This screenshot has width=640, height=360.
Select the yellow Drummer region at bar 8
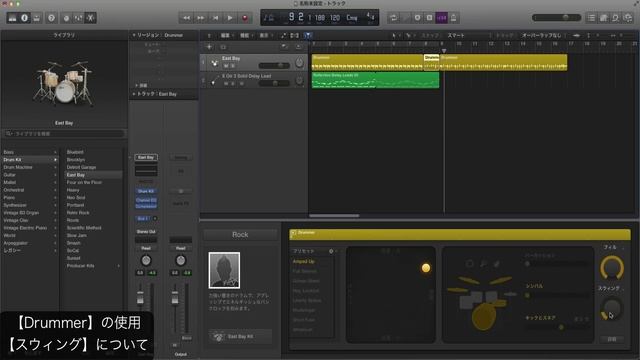click(x=431, y=62)
